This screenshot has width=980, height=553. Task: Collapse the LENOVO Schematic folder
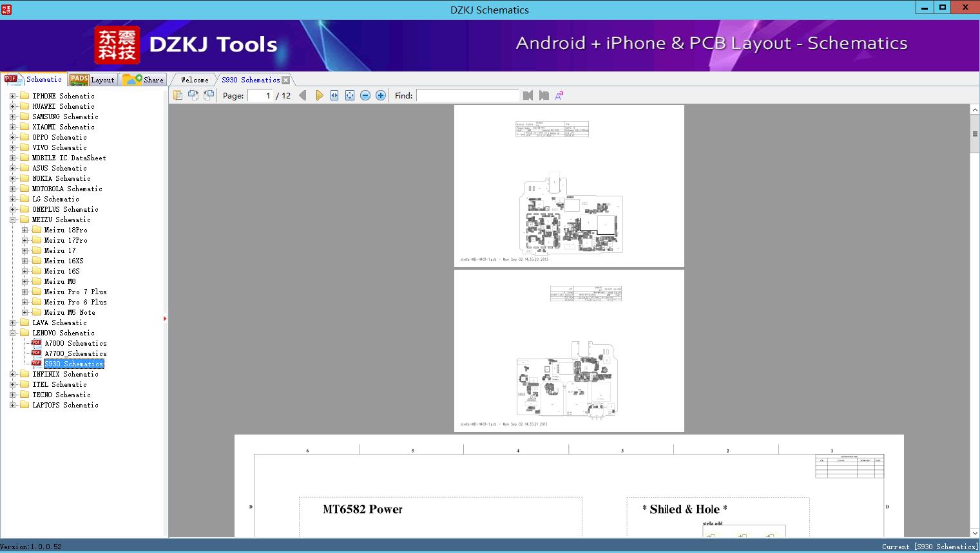click(x=12, y=333)
